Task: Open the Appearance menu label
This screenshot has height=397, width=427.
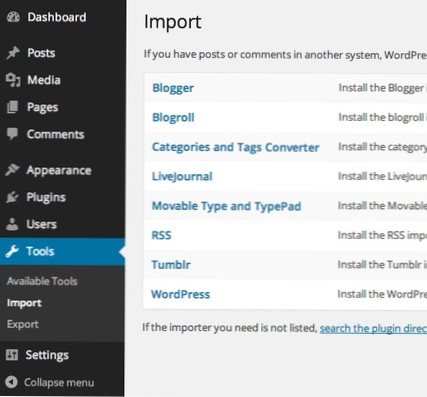Action: (59, 171)
